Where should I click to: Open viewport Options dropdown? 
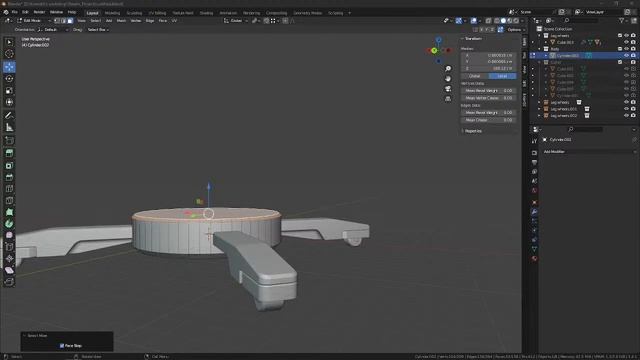(x=516, y=30)
